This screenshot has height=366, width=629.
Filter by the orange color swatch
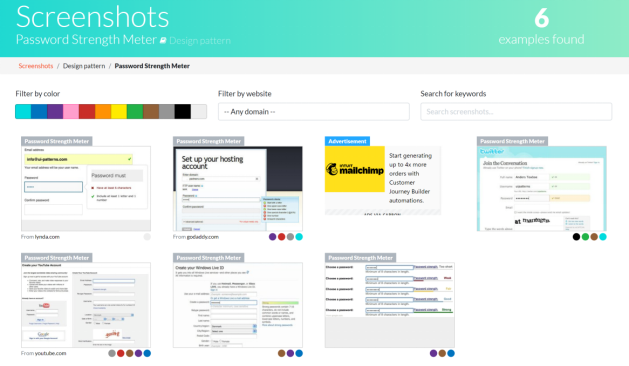tap(103, 112)
